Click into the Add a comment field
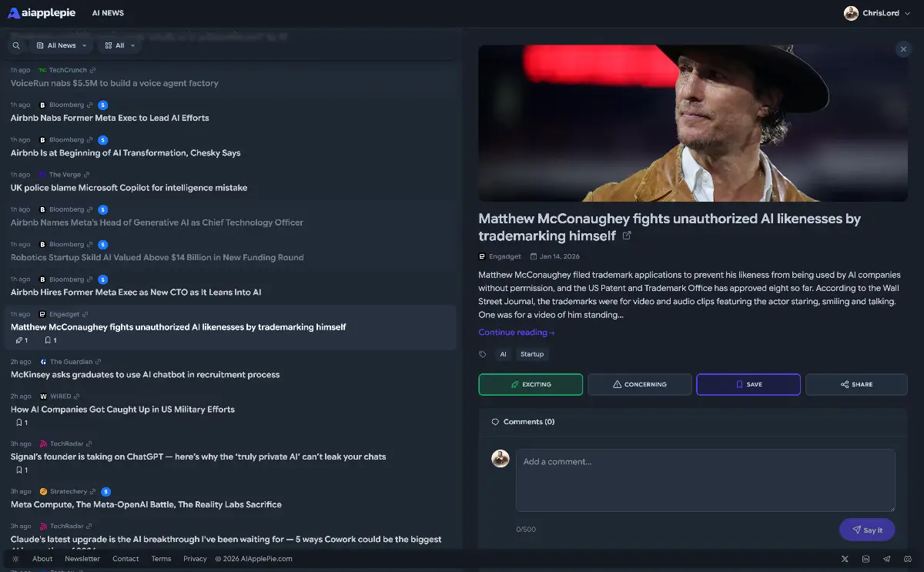The width and height of the screenshot is (924, 572). click(x=705, y=480)
